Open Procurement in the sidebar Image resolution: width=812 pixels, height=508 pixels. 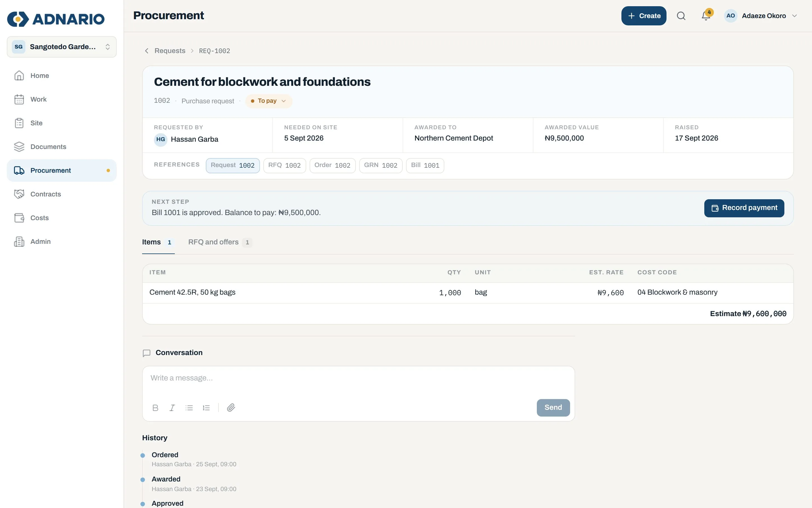coord(62,171)
